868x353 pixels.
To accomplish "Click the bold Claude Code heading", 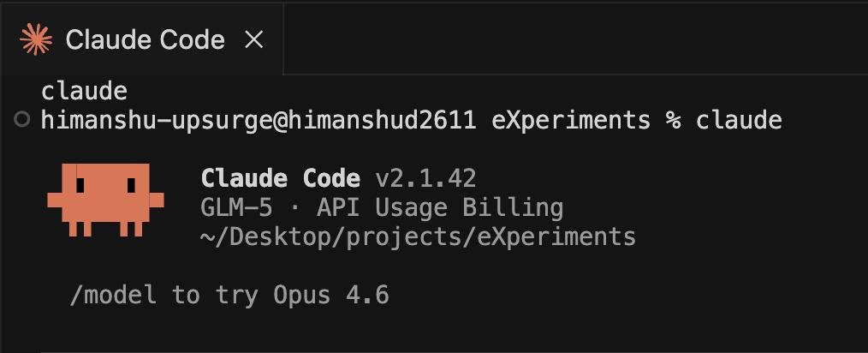I will 280,178.
